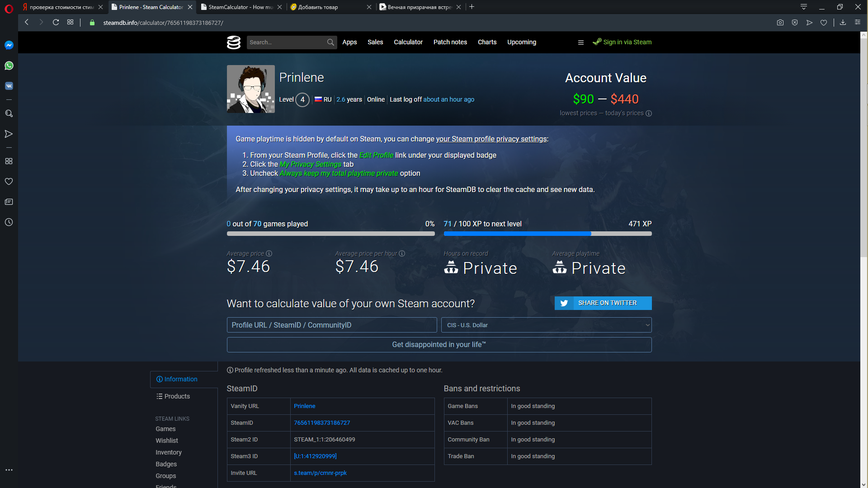Click the Prinlene vanity URL link

point(305,406)
